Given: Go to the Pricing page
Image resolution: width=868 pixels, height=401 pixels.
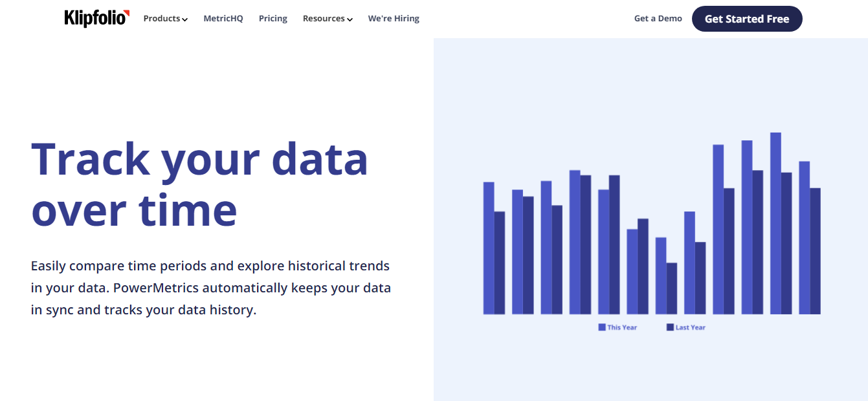Looking at the screenshot, I should click(273, 19).
